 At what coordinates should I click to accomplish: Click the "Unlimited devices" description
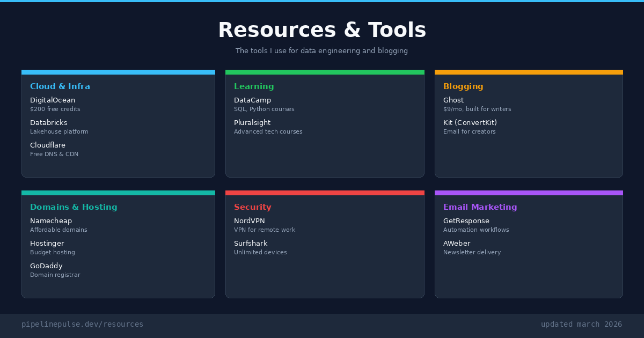click(x=260, y=253)
